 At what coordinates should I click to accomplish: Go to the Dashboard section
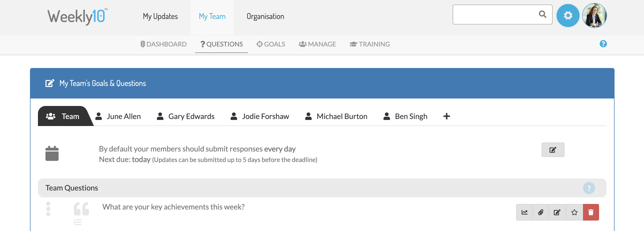(163, 44)
